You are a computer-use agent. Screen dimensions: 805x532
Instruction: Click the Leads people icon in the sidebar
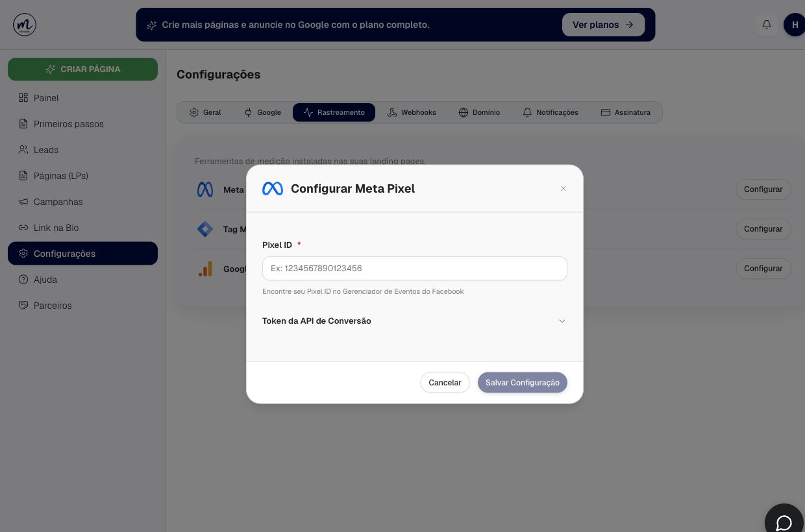(23, 150)
